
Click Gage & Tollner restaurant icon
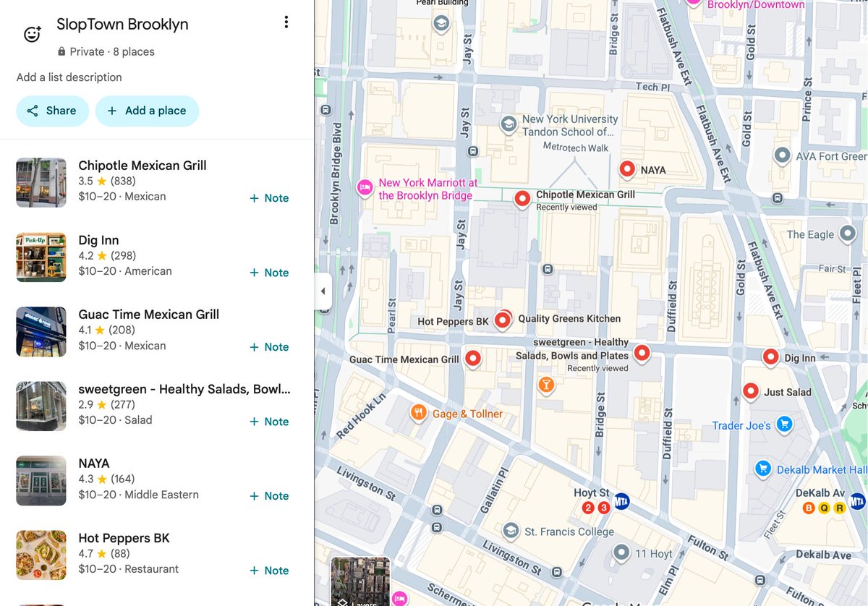point(419,413)
